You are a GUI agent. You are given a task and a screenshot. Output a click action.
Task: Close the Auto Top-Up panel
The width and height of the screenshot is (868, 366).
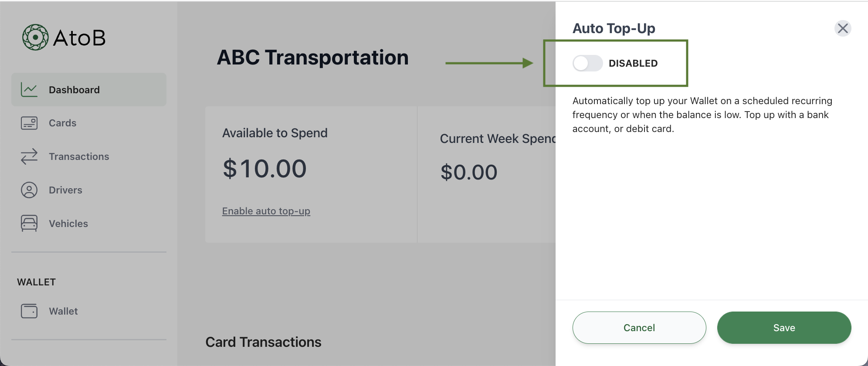click(x=843, y=28)
